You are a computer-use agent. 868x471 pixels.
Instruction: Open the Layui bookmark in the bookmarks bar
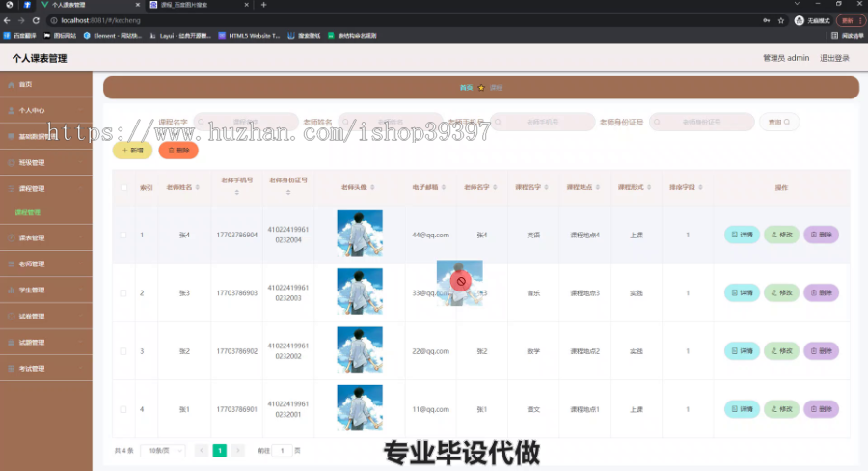coord(180,36)
